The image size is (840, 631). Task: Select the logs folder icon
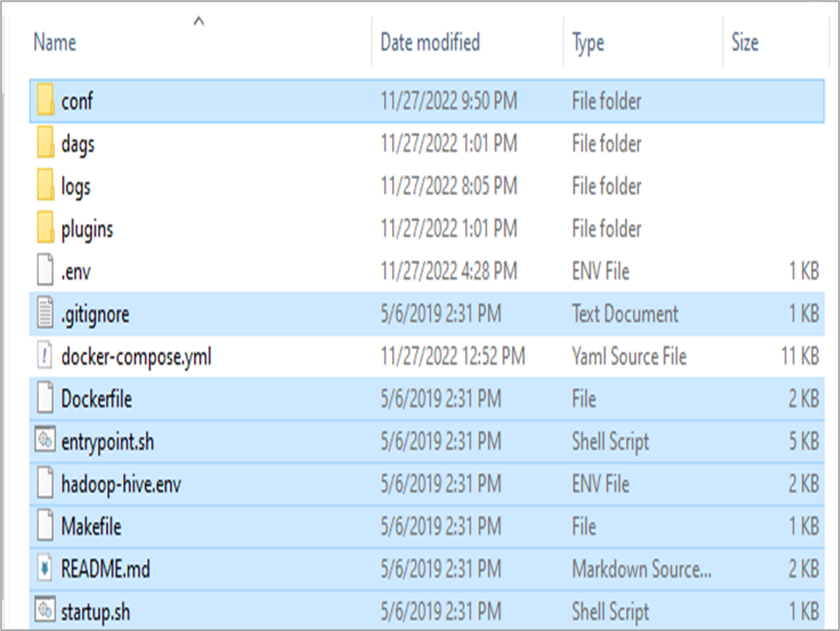point(46,185)
